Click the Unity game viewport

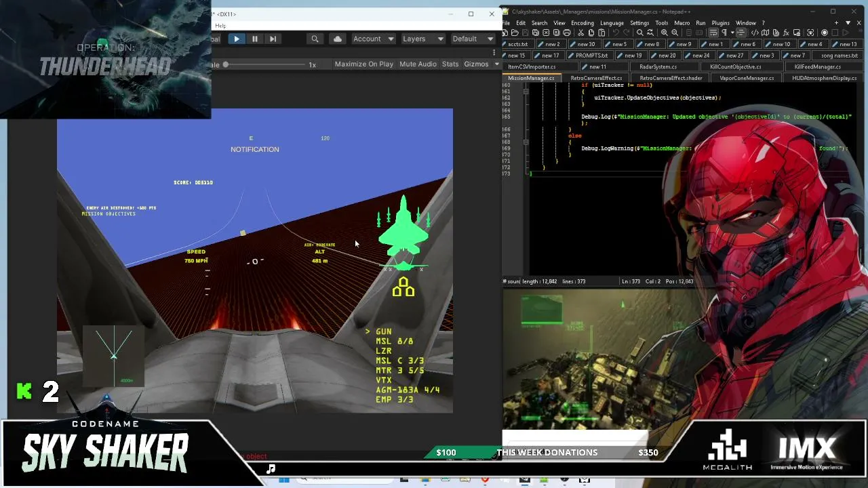click(x=254, y=260)
